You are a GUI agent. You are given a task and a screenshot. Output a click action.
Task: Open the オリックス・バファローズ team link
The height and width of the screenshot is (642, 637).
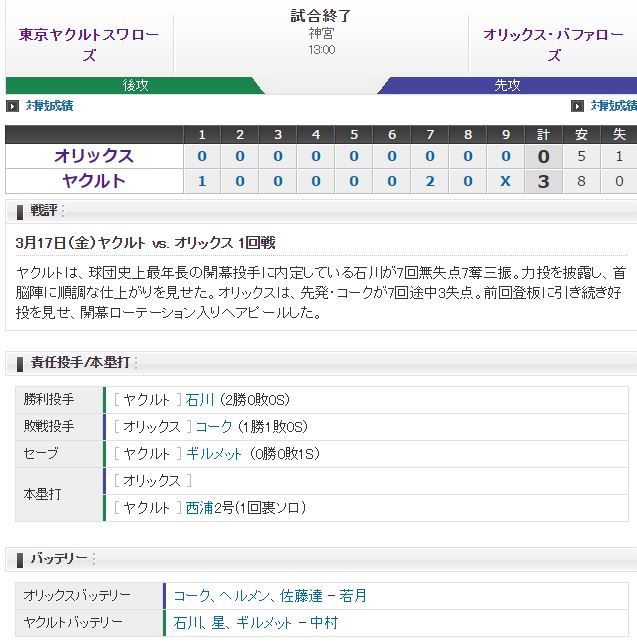(553, 44)
